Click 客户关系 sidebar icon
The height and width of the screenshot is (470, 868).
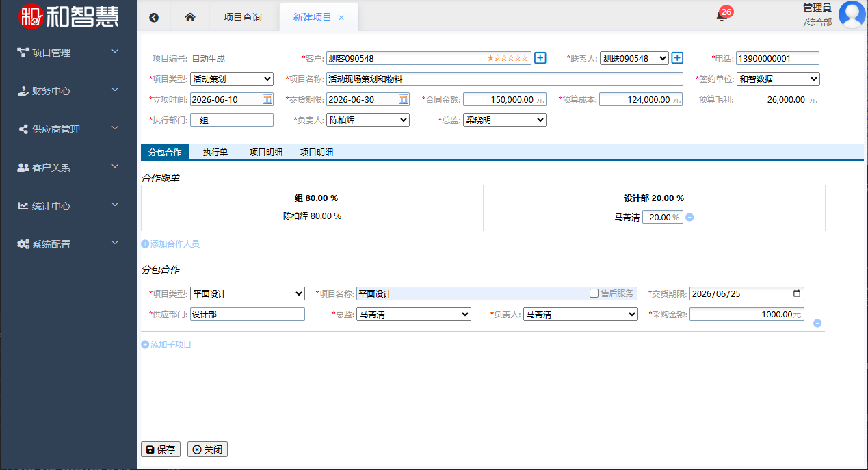point(23,167)
